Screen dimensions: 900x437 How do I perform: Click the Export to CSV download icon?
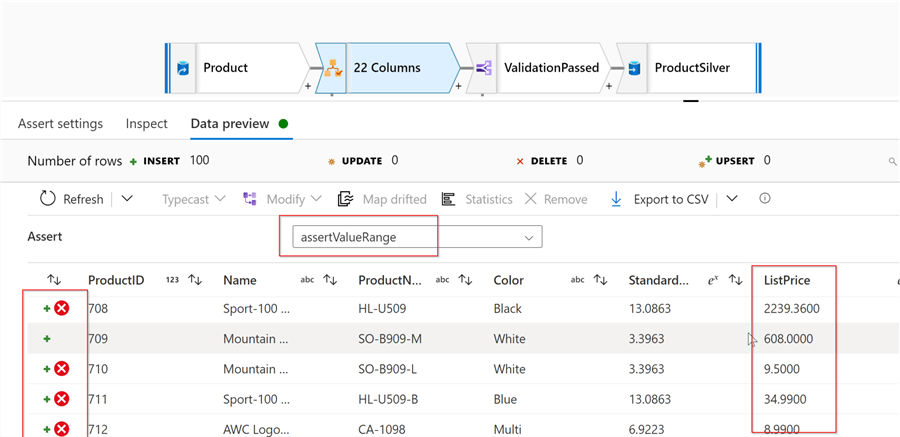click(616, 199)
